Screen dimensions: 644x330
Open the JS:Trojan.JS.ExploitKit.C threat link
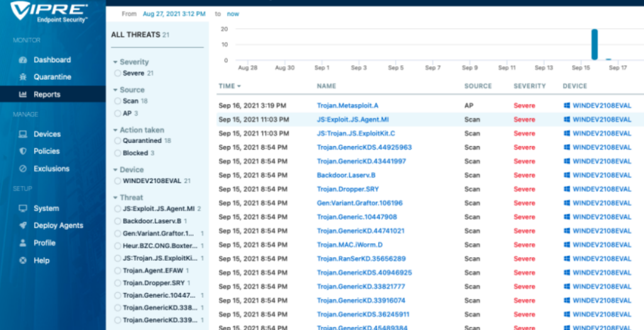click(x=356, y=134)
